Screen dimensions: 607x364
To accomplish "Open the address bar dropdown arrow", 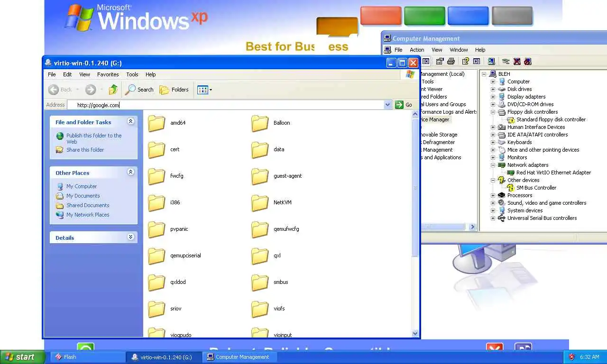I will pyautogui.click(x=387, y=105).
